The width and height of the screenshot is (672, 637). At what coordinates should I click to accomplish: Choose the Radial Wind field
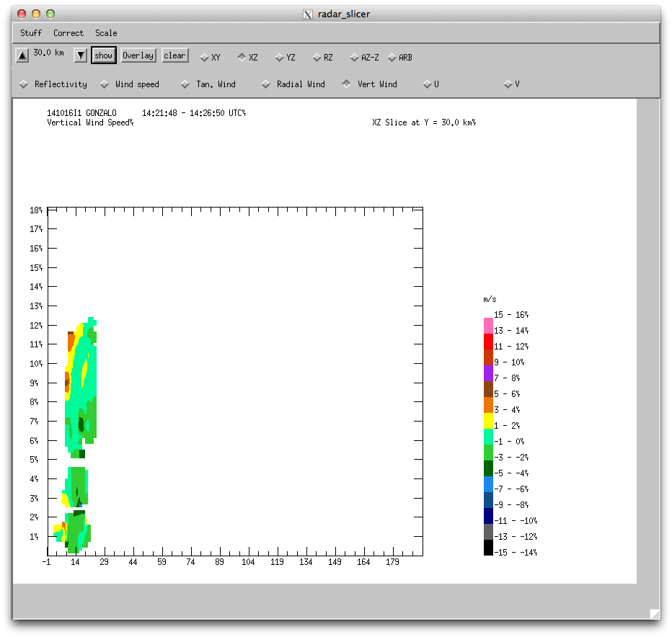tap(293, 84)
